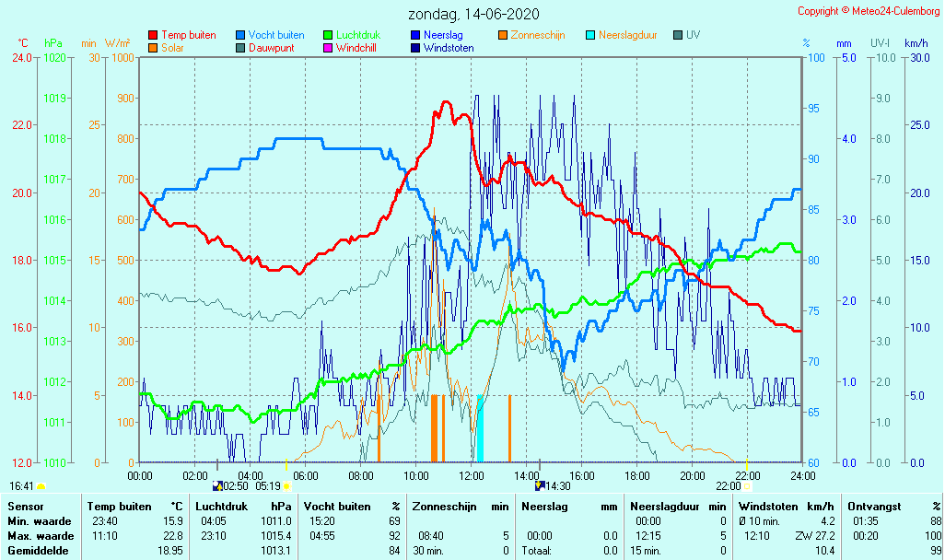The height and width of the screenshot is (560, 945).
Task: Open the Copyright Meteo24-Culemborg link
Action: point(869,11)
